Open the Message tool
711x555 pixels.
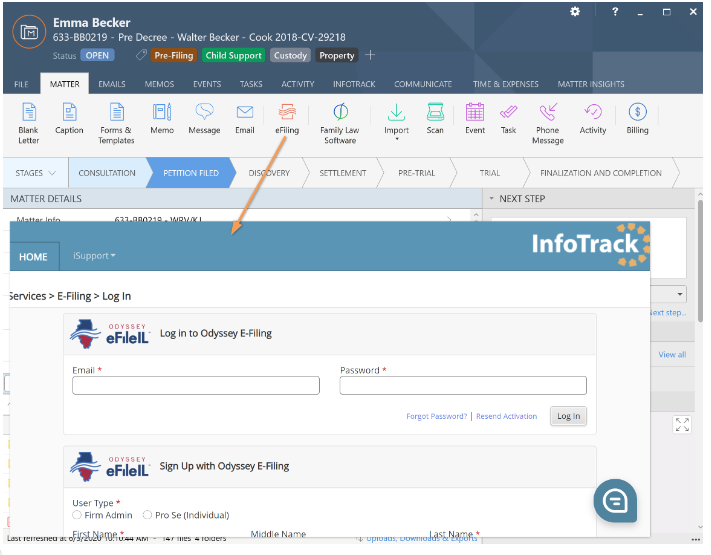204,119
